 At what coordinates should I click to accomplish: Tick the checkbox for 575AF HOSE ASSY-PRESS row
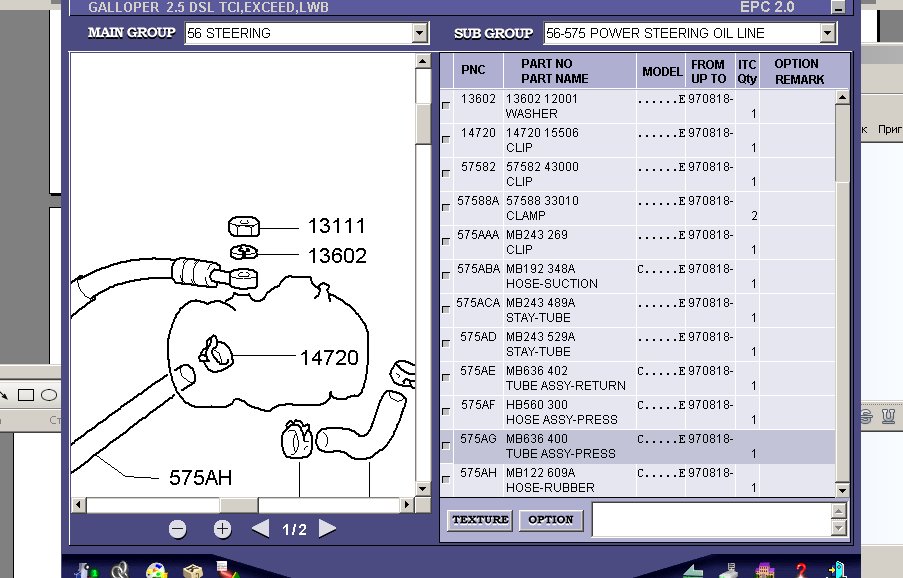pos(446,411)
